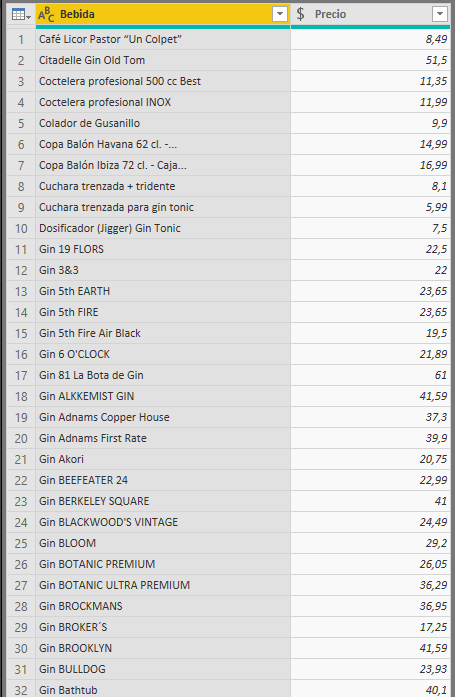The height and width of the screenshot is (697, 455).
Task: Click the price cell showing 51,5
Action: coord(371,60)
